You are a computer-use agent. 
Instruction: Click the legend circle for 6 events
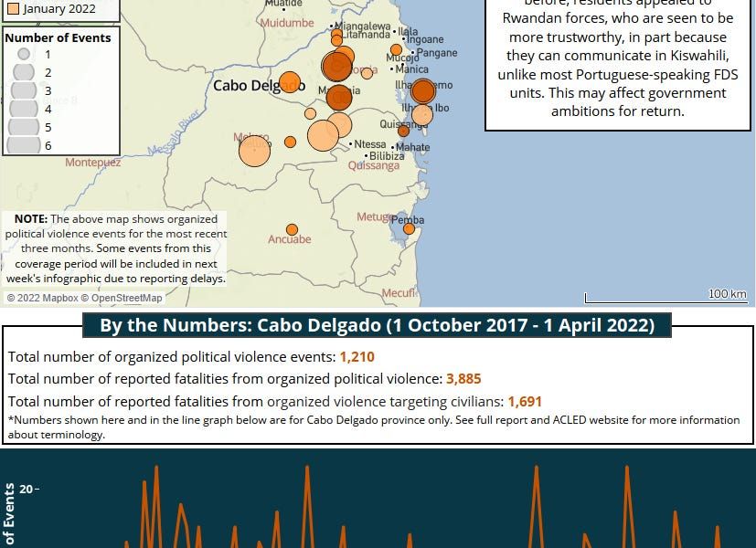coord(24,145)
